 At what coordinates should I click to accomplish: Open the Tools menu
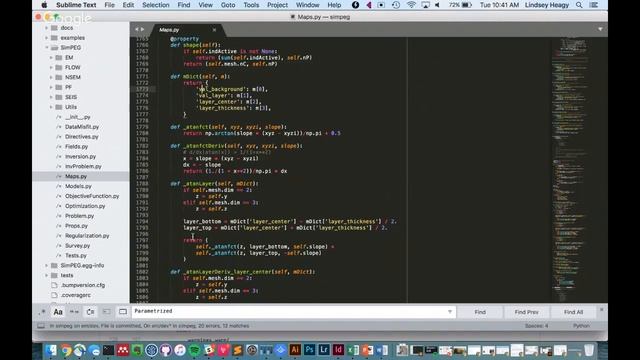pos(251,5)
